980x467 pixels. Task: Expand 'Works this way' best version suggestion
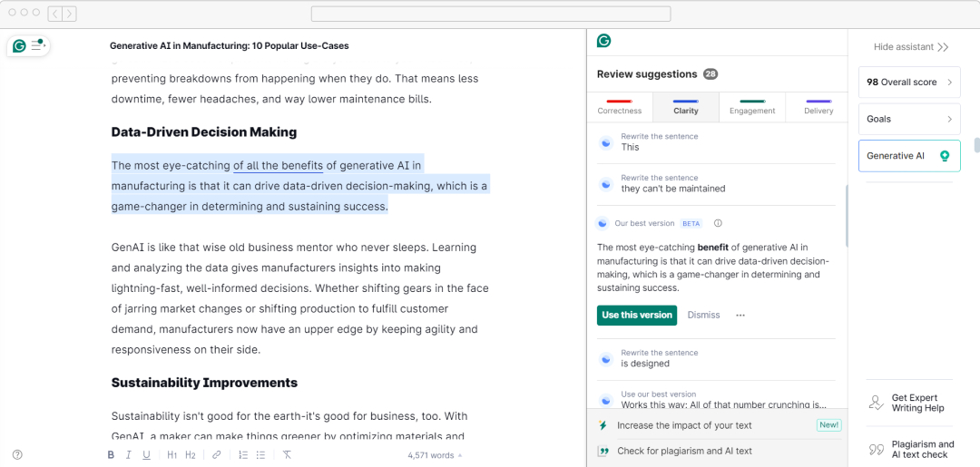(x=716, y=400)
